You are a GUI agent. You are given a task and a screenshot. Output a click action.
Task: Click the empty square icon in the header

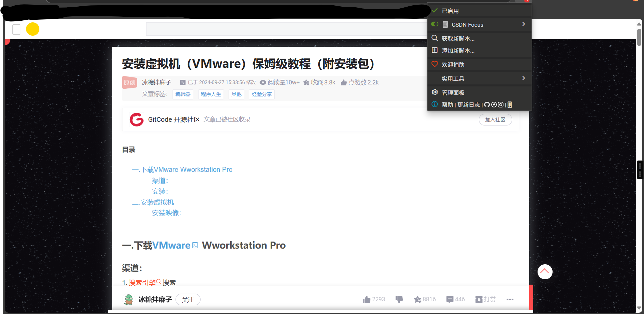(x=16, y=29)
